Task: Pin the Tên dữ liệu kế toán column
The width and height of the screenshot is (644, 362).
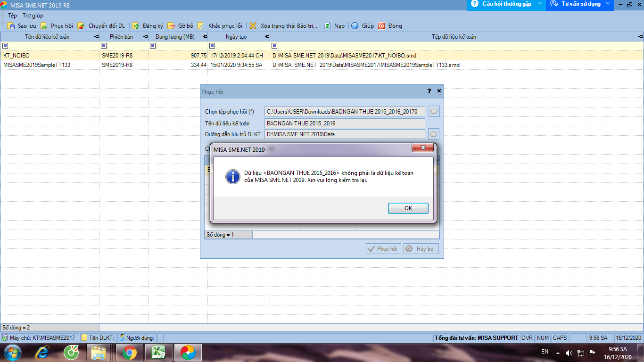Action: [97, 37]
